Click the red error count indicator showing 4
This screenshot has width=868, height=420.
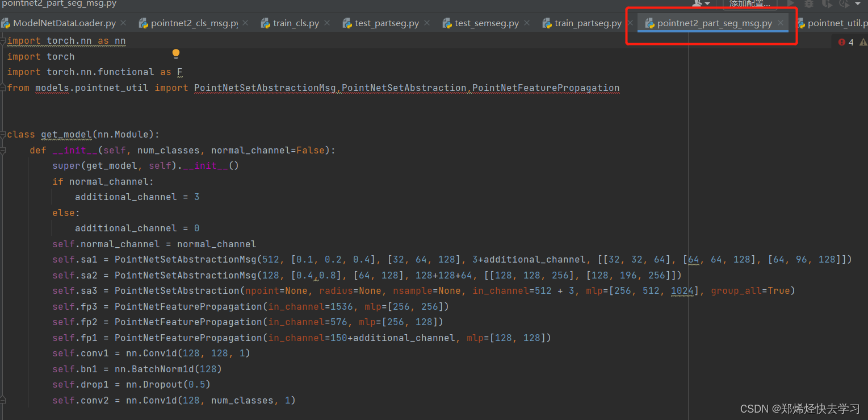[x=846, y=42]
